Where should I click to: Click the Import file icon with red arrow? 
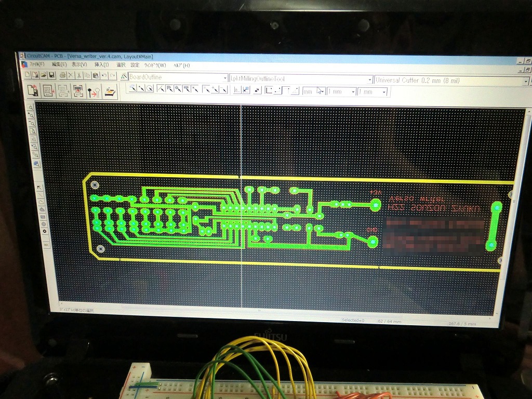pyautogui.click(x=33, y=90)
